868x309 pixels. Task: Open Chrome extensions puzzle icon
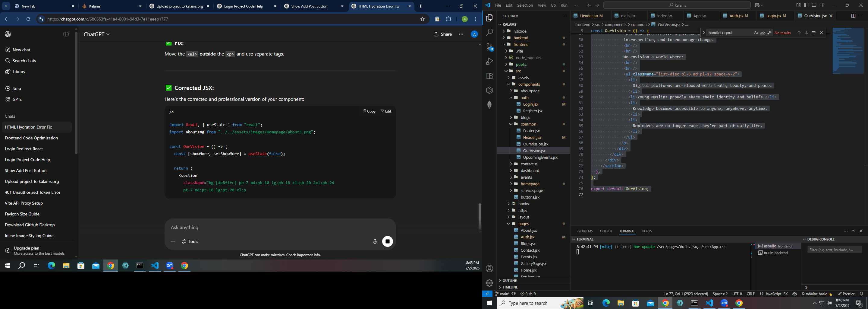click(448, 19)
